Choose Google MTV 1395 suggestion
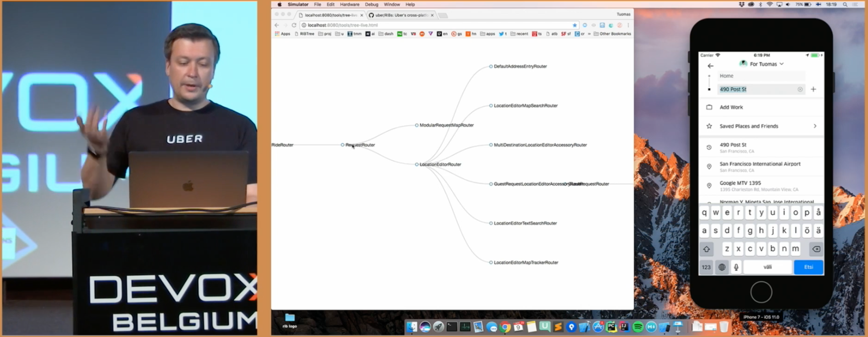The width and height of the screenshot is (868, 337). point(761,186)
